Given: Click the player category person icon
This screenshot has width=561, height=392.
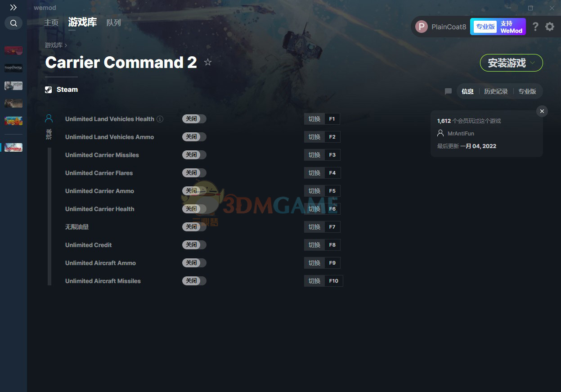Looking at the screenshot, I should point(49,118).
